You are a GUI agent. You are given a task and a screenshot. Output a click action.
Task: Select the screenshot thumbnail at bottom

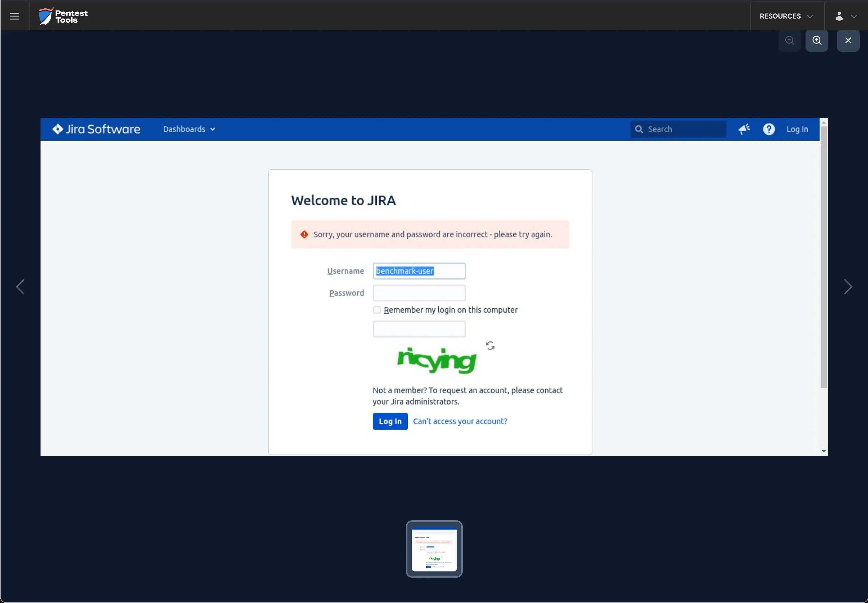click(x=434, y=549)
